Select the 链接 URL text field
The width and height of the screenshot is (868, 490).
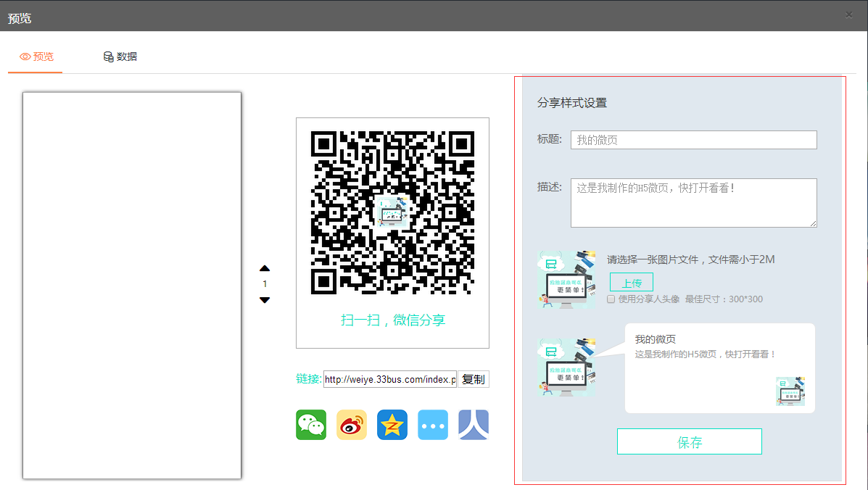coord(389,379)
